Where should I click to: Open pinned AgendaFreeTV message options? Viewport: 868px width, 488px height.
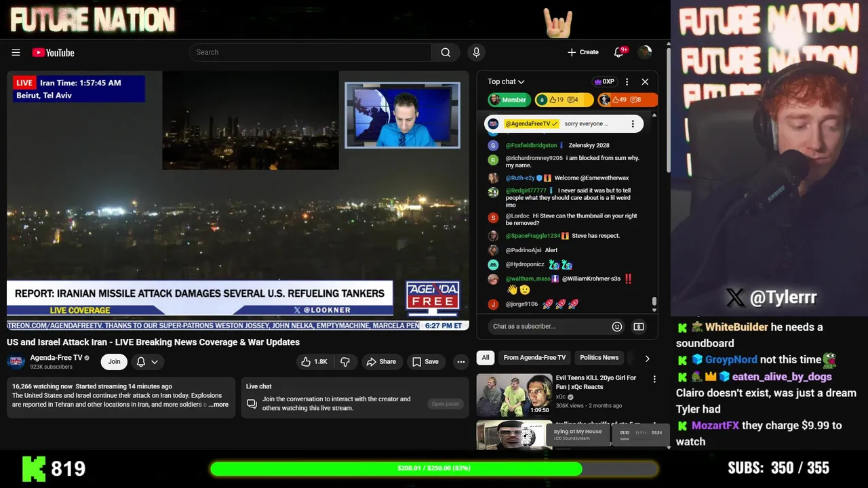click(633, 124)
